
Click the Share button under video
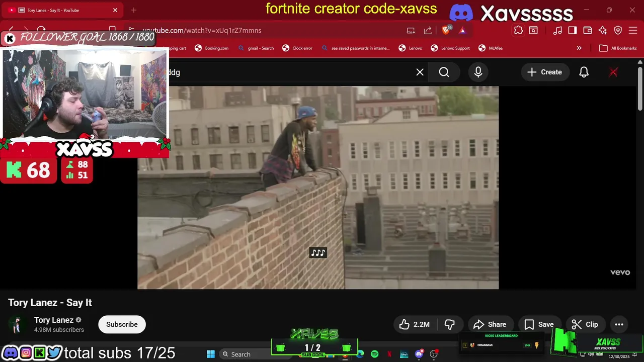pyautogui.click(x=490, y=324)
